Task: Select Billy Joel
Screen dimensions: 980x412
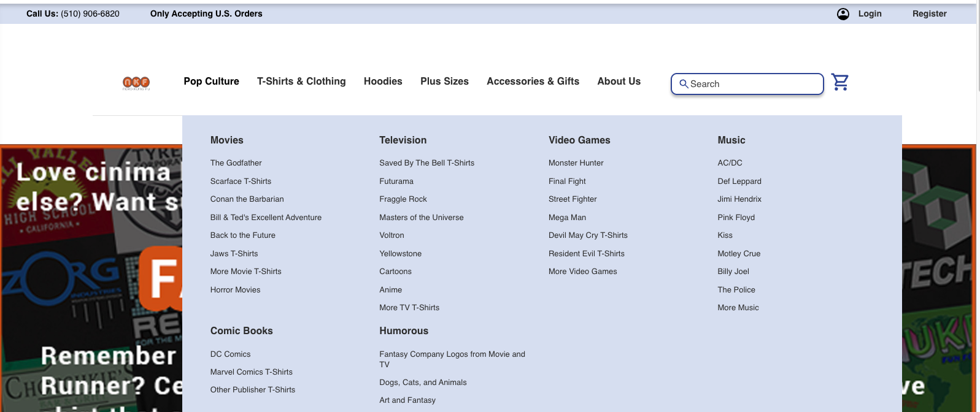Action: [733, 272]
